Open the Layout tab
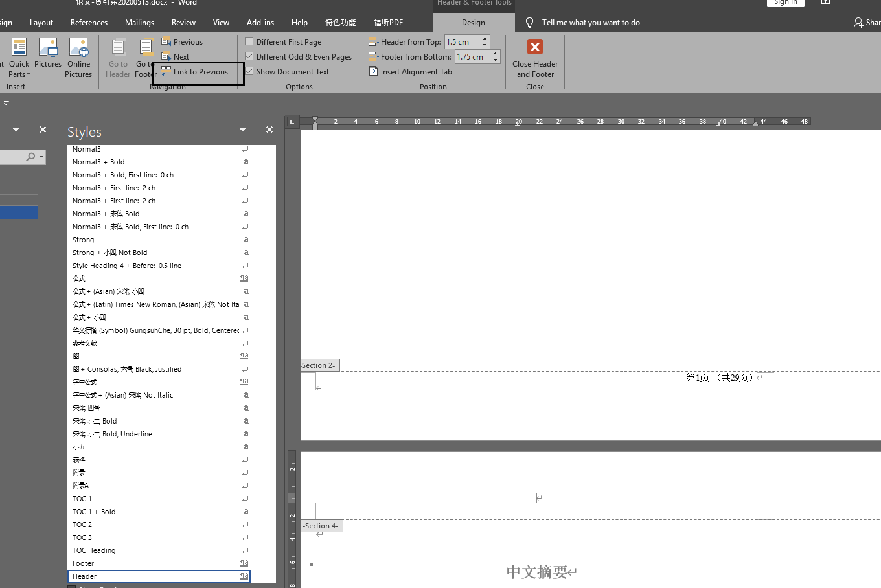 point(41,23)
